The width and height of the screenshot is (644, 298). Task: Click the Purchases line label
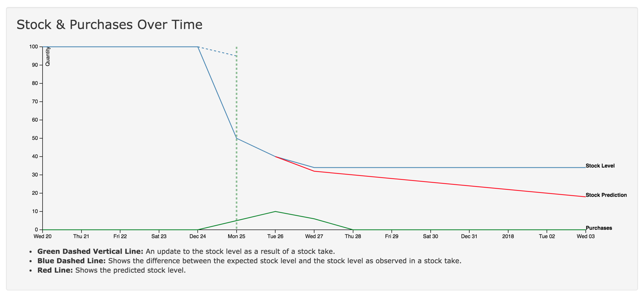599,228
